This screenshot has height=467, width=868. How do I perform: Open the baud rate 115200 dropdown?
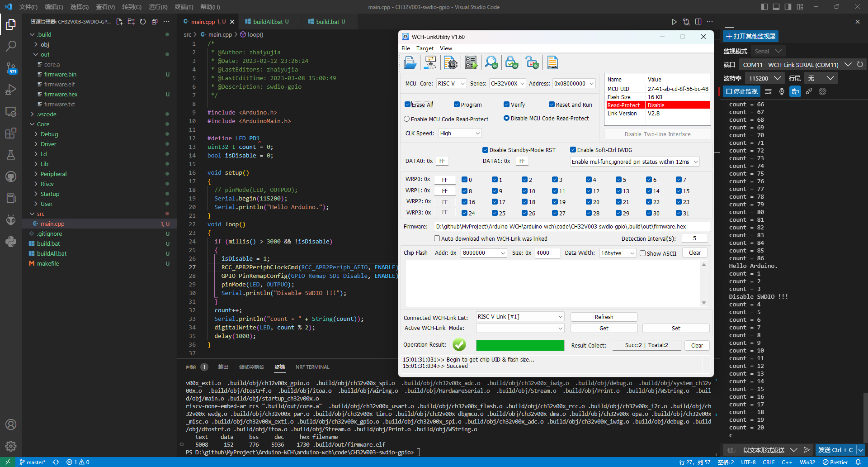764,78
